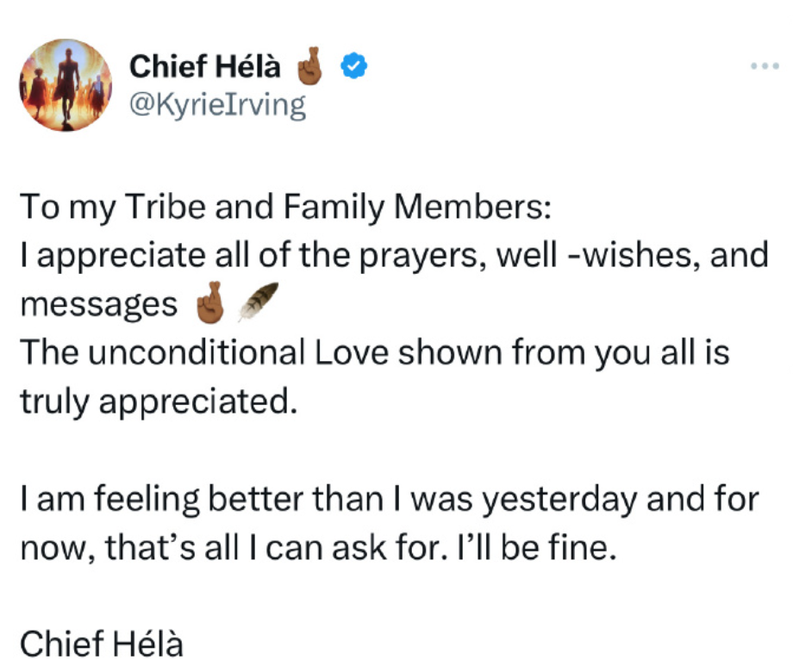Click the "truly appreciated." text
The height and width of the screenshot is (672, 793).
click(x=159, y=401)
